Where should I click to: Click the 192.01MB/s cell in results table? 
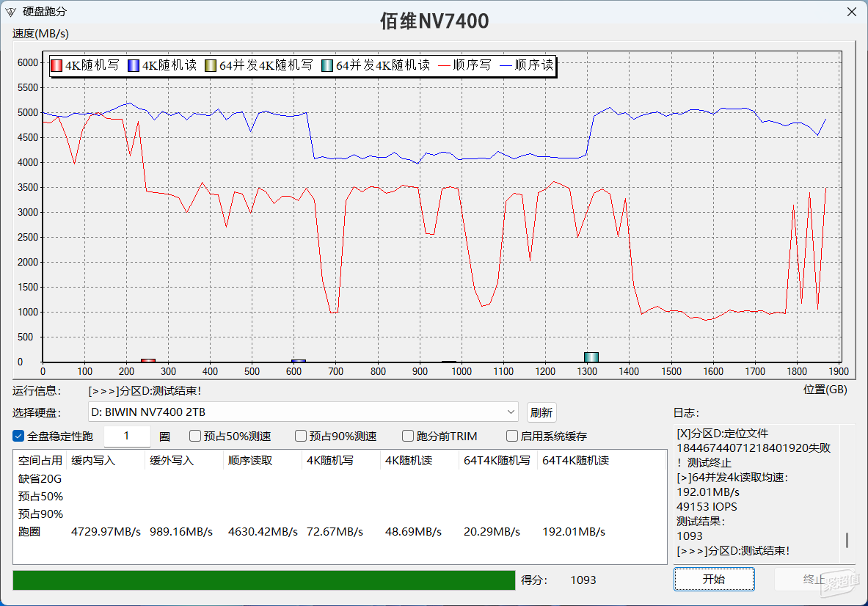574,532
